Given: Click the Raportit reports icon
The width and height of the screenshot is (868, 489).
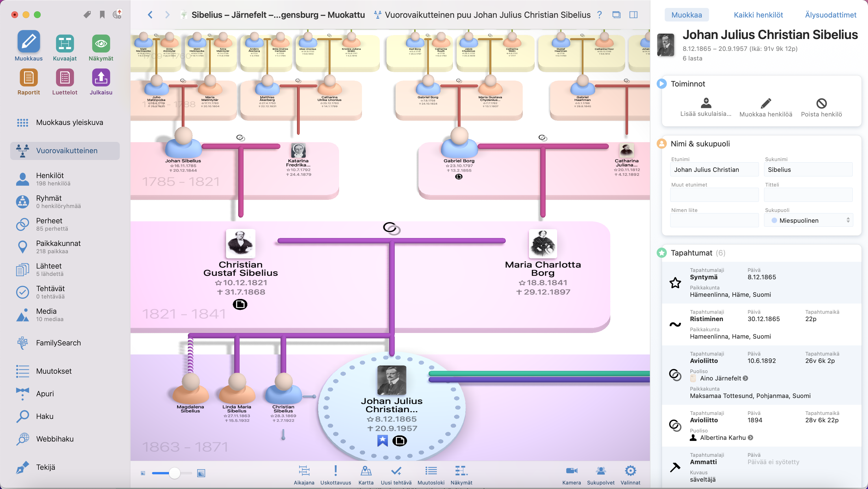Looking at the screenshot, I should point(29,78).
